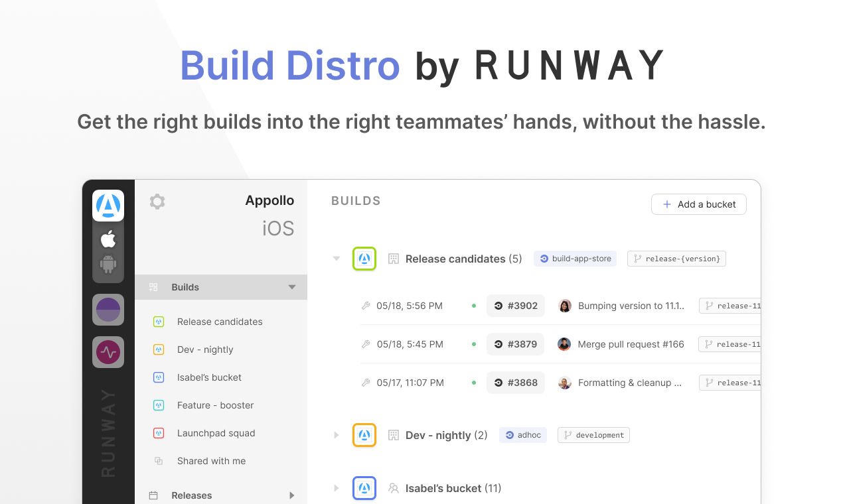
Task: Click author avatar on build #3902 row
Action: (565, 306)
